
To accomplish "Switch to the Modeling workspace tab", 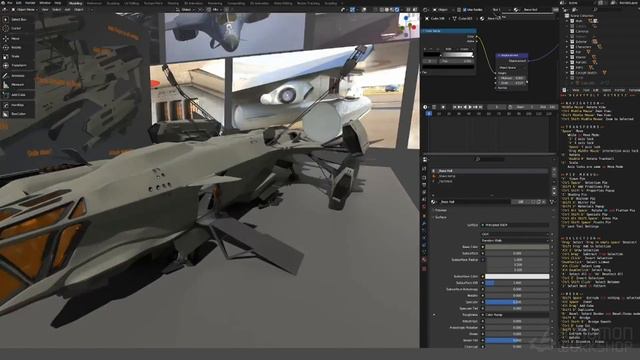I will [x=75, y=3].
